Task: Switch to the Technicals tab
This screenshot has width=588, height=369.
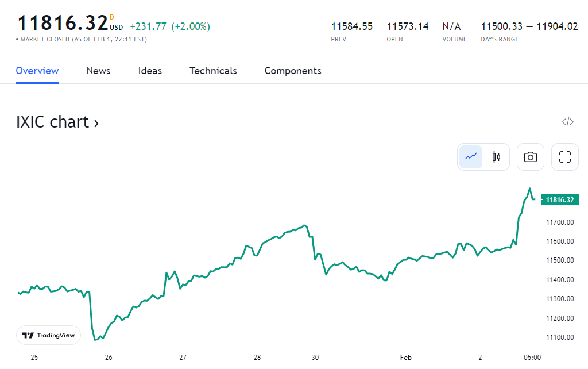Action: click(213, 71)
